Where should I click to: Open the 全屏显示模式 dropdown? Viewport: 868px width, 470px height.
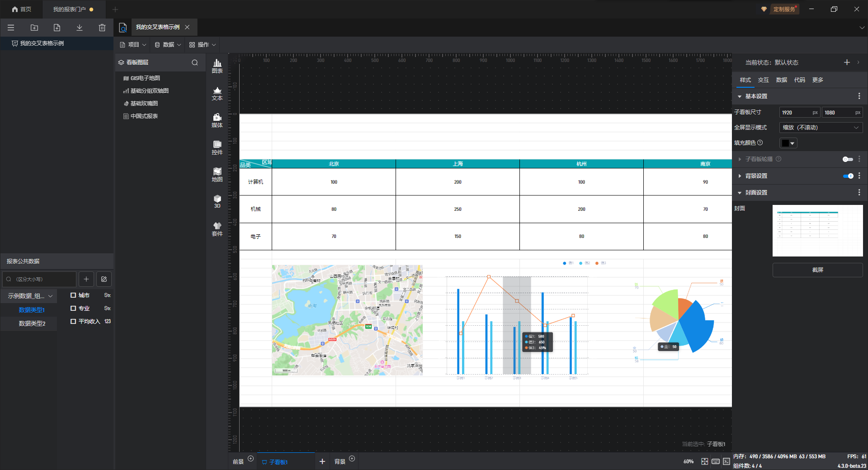821,128
